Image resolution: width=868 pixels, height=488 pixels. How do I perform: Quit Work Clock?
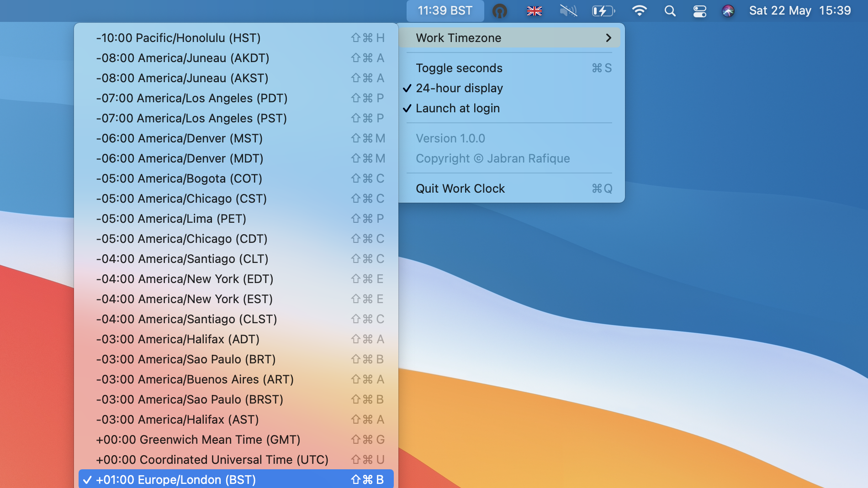pyautogui.click(x=460, y=189)
